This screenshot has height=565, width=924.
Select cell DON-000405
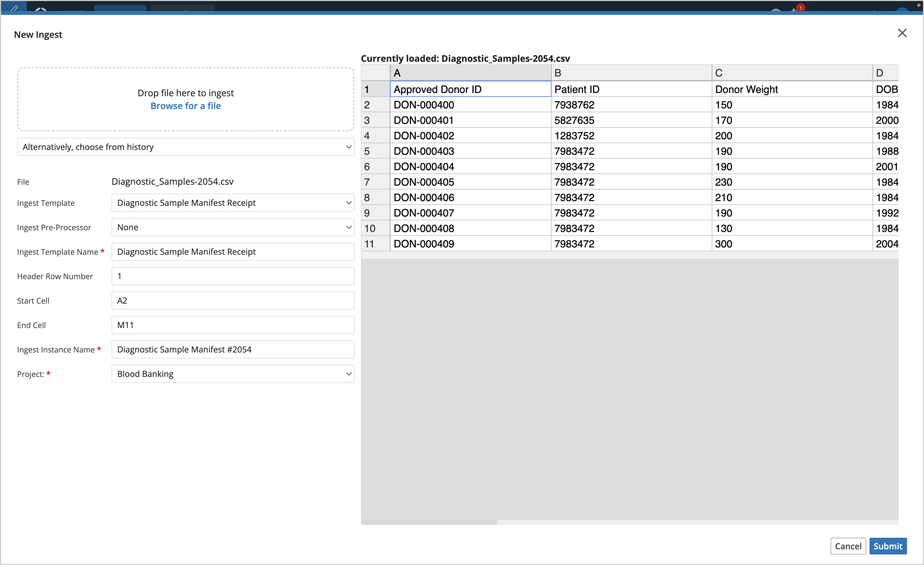pyautogui.click(x=471, y=182)
